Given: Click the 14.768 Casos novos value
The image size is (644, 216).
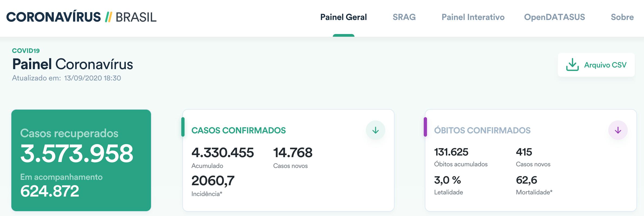Looking at the screenshot, I should (x=293, y=153).
